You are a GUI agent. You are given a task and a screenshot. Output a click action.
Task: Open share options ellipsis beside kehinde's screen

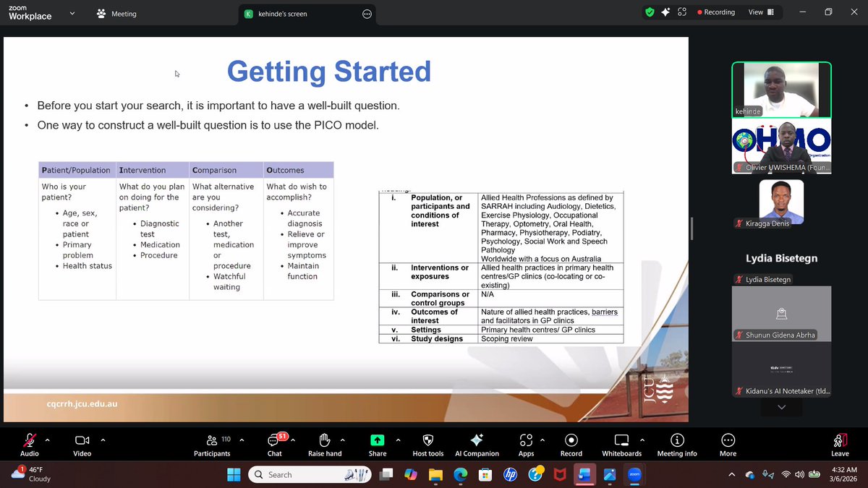(x=367, y=13)
